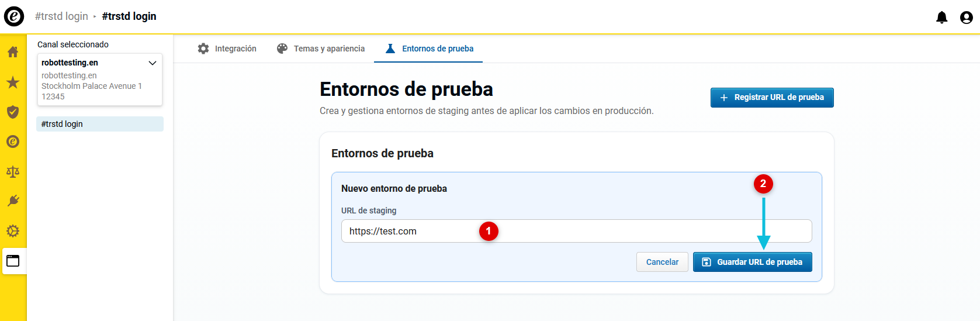980x321 pixels.
Task: Click the 'Nuevo entorno de prueba' heading
Action: 394,188
